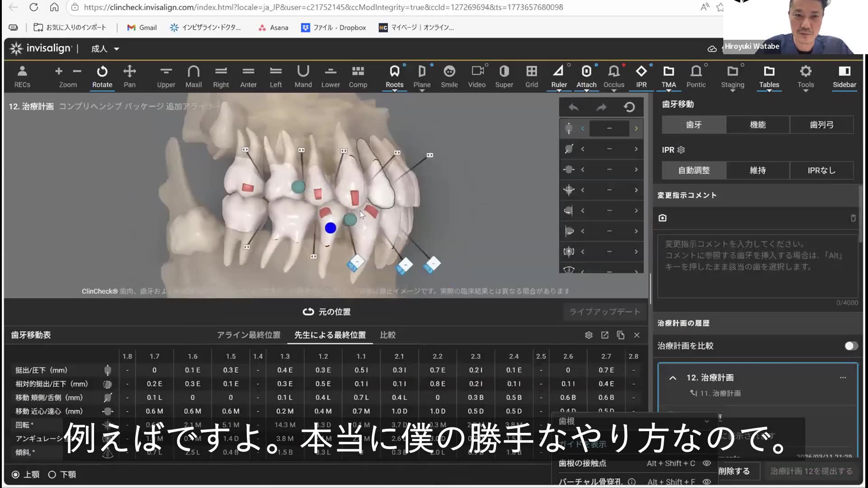Viewport: 868px width, 488px height.
Task: Select 維持 in the IPR options
Action: 758,170
